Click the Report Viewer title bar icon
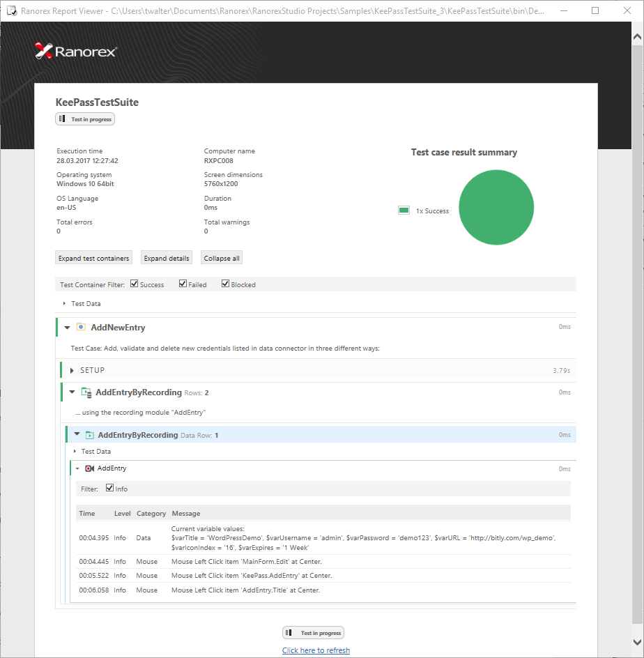This screenshot has width=644, height=658. 12,10
